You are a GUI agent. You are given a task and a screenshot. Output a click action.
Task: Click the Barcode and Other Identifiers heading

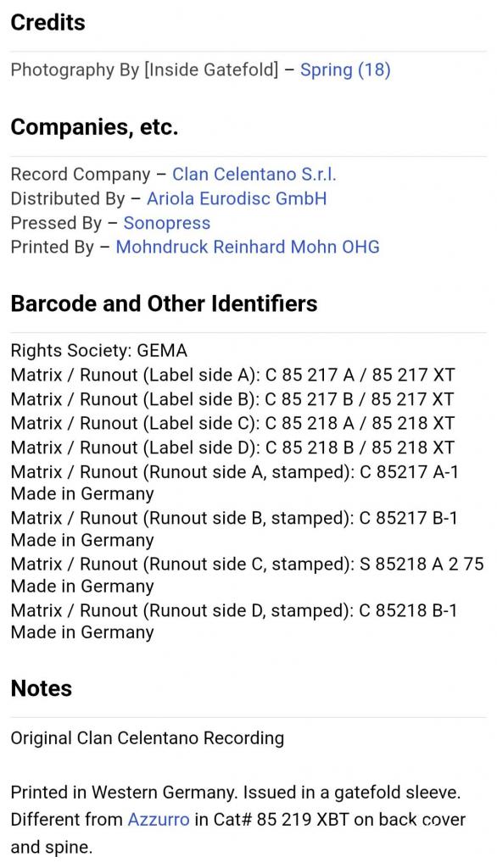164,303
